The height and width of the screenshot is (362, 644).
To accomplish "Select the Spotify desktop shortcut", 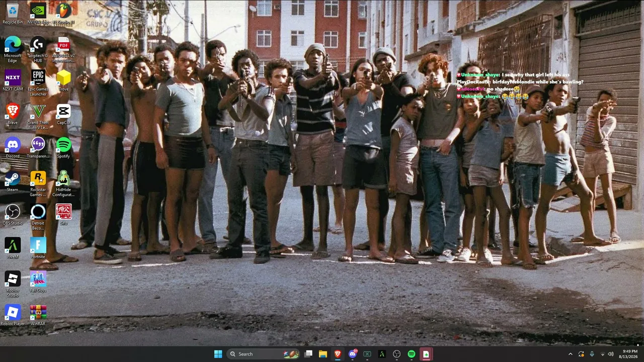I will coord(63,148).
